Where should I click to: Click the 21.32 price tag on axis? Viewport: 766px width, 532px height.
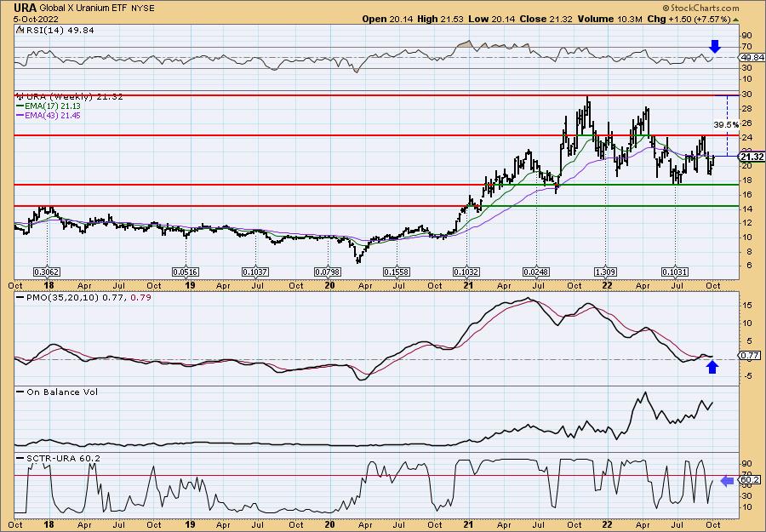752,157
